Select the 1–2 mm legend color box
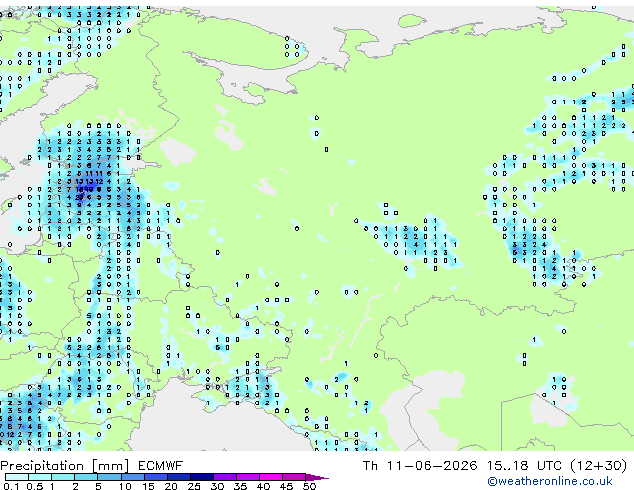 click(63, 477)
